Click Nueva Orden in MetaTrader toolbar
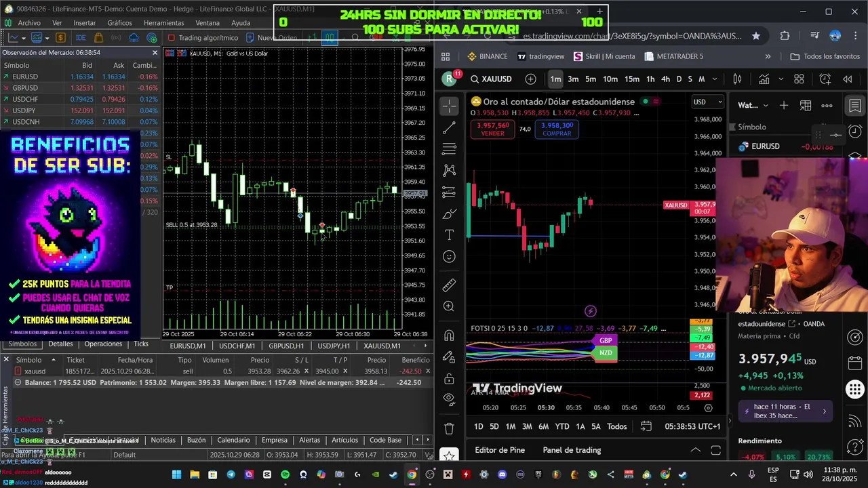This screenshot has height=488, width=868. click(x=271, y=38)
